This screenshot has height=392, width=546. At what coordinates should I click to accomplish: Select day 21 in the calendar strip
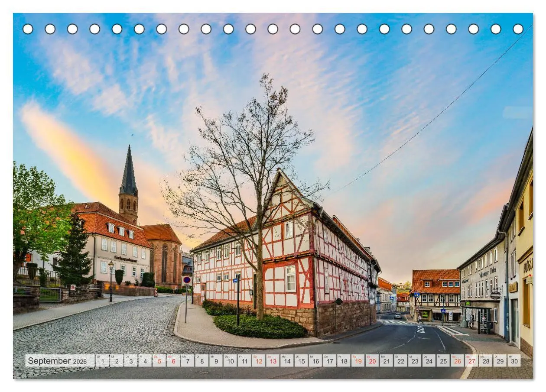386,361
